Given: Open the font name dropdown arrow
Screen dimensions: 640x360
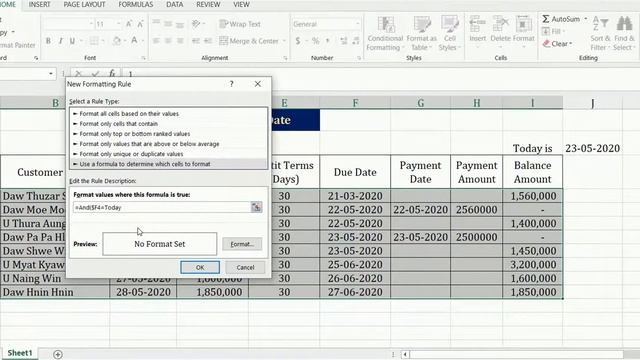Looking at the screenshot, I should tap(91, 24).
